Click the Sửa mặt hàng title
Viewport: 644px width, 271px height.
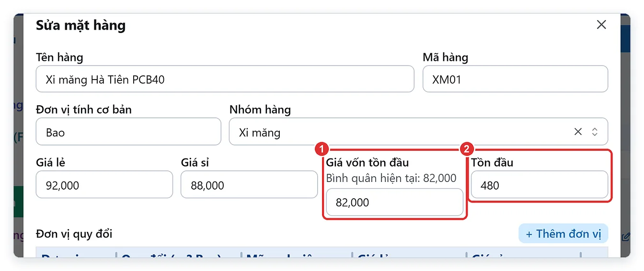click(x=80, y=25)
